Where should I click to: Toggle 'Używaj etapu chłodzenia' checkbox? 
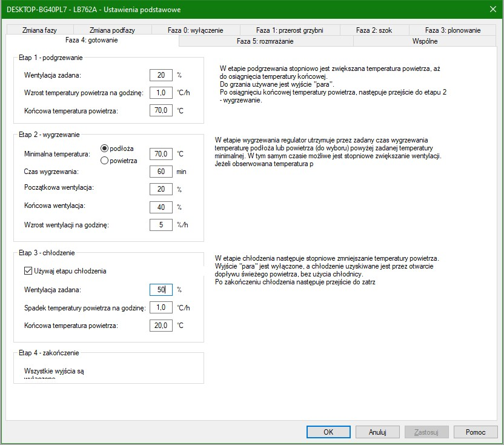coord(28,271)
